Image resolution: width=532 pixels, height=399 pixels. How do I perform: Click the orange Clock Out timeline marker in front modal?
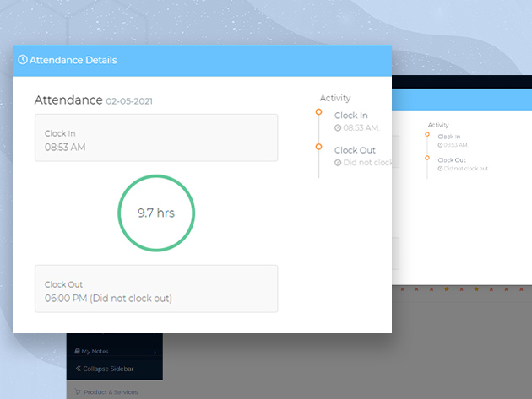coord(318,147)
